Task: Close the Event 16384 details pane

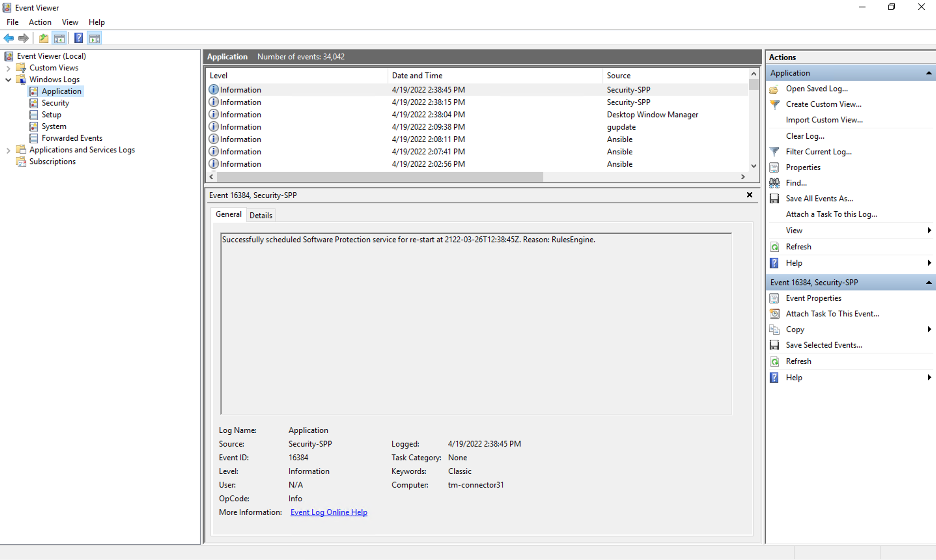Action: [750, 195]
